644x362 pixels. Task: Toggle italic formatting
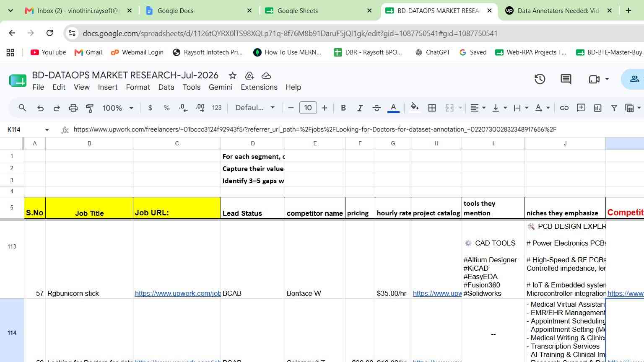click(x=360, y=108)
